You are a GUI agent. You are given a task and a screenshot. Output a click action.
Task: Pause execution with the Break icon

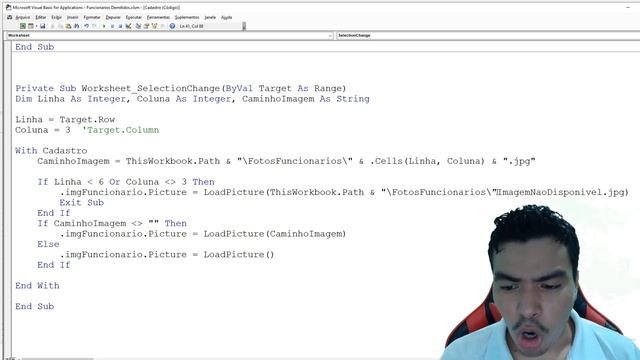tap(112, 26)
